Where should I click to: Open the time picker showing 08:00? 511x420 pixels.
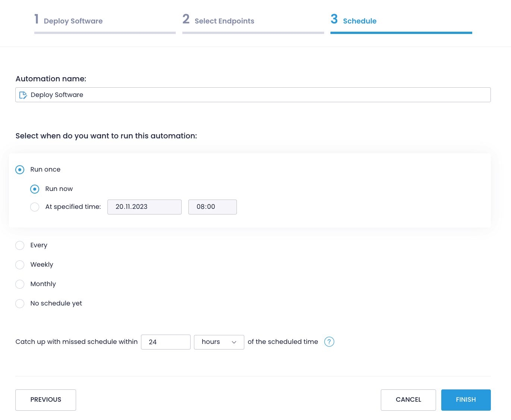pyautogui.click(x=212, y=207)
